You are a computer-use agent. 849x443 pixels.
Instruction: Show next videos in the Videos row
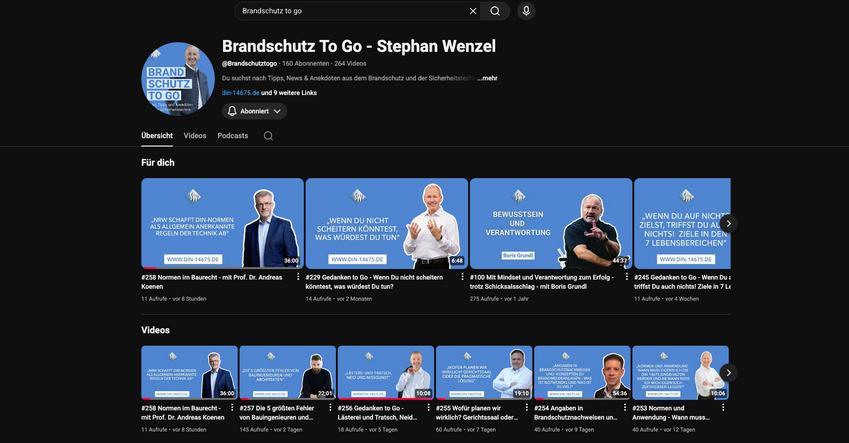point(729,373)
